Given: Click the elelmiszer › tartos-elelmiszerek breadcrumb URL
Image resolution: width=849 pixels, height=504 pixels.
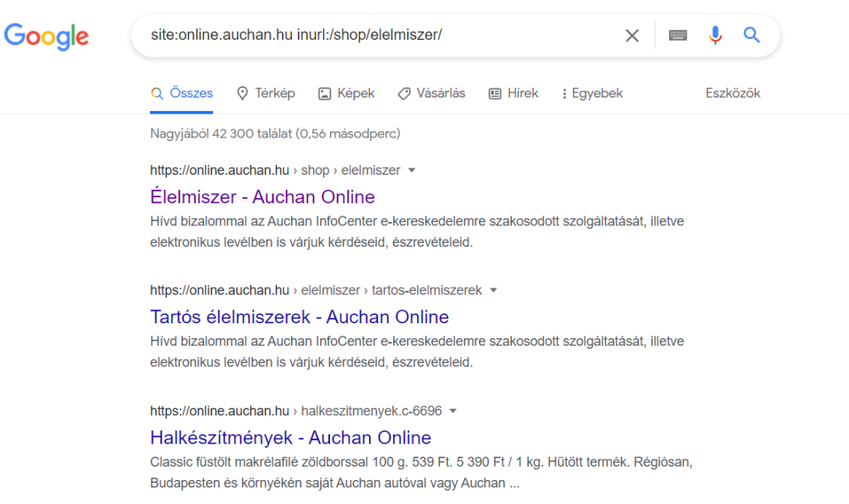Looking at the screenshot, I should (316, 291).
